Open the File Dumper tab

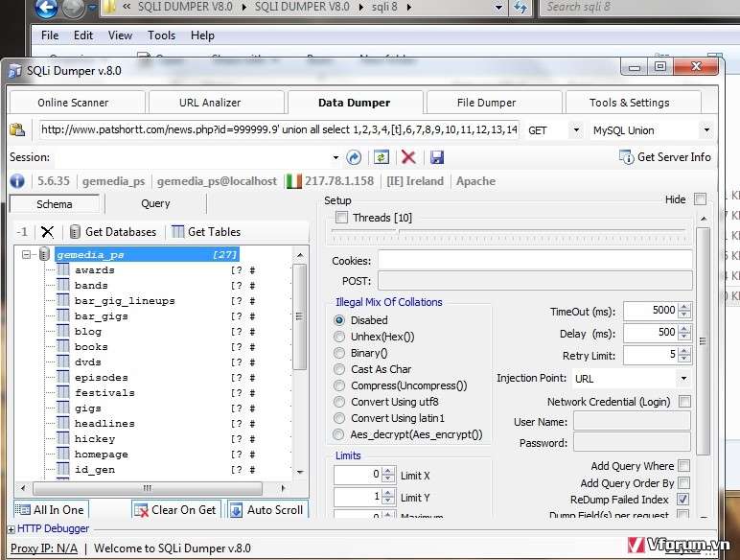pyautogui.click(x=486, y=103)
